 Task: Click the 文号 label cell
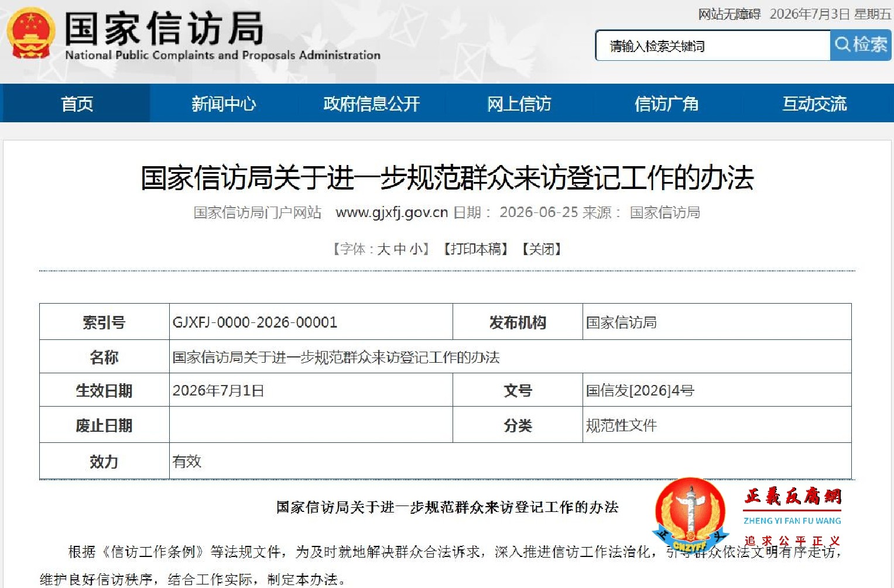pyautogui.click(x=518, y=390)
